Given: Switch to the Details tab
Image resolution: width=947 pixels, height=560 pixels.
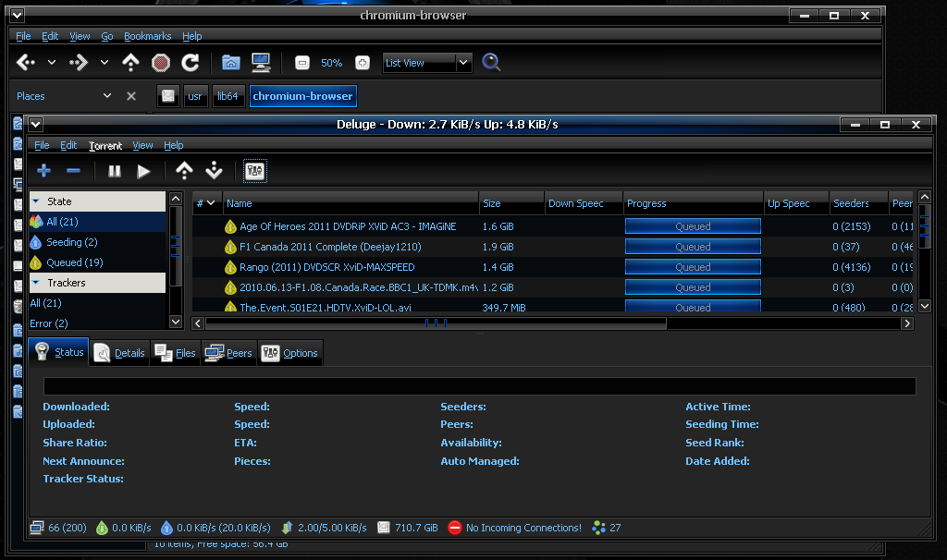Looking at the screenshot, I should [x=120, y=353].
